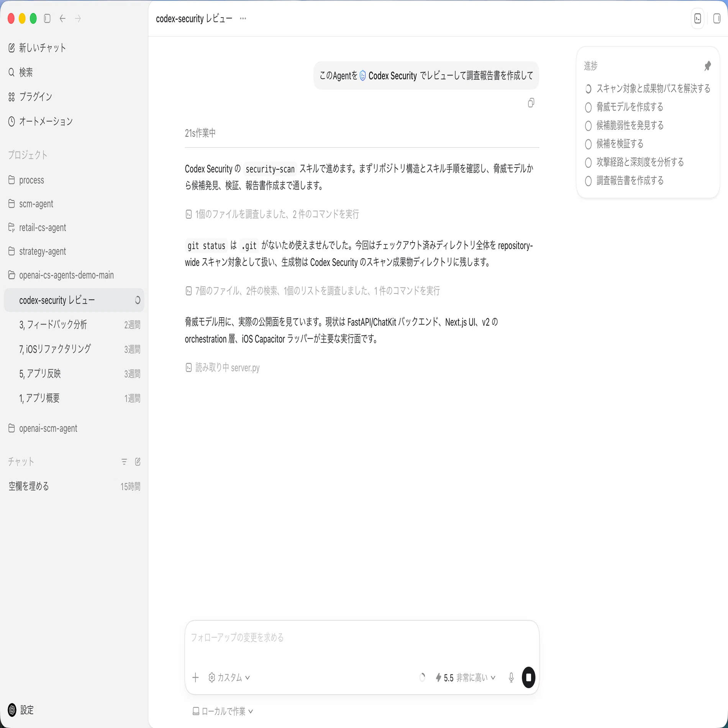
Task: Open the ローカルで作業 dropdown
Action: [223, 711]
